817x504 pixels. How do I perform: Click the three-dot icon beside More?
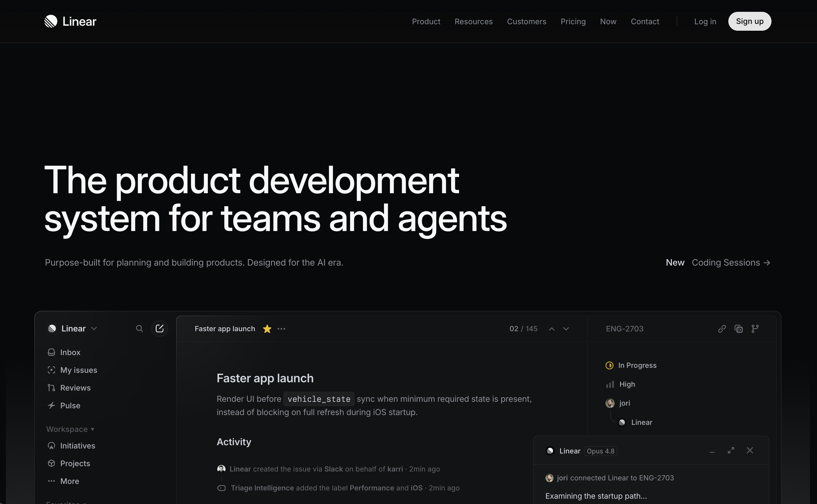pos(51,481)
